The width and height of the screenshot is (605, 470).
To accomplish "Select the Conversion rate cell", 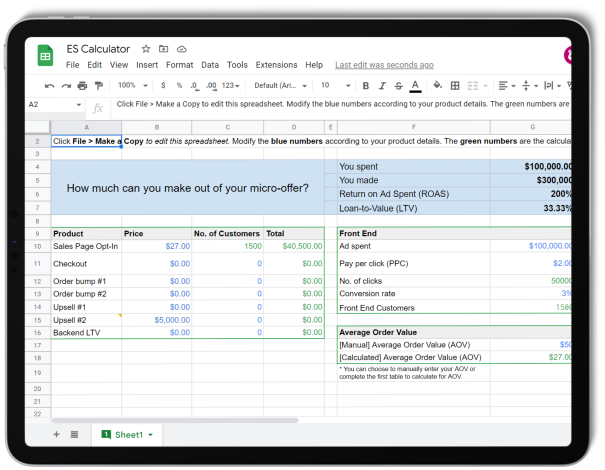I will [414, 294].
